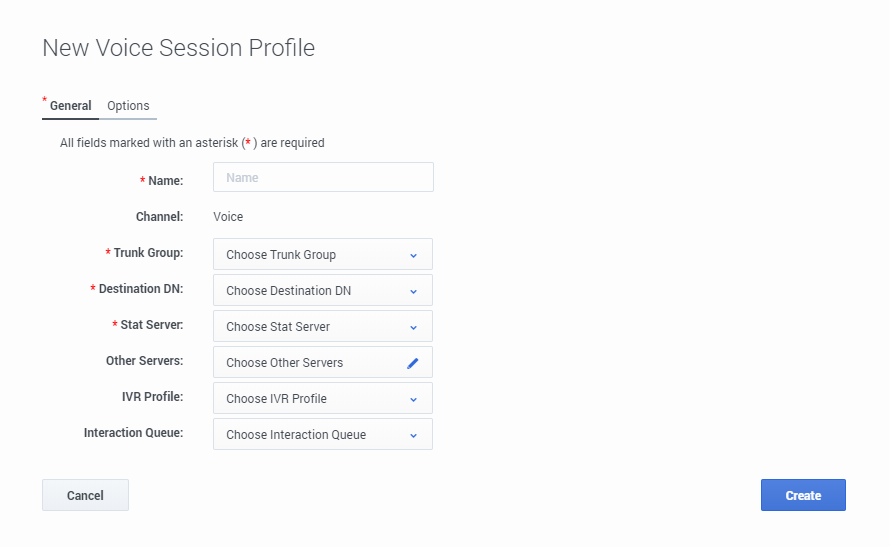Select the 'Choose IVR Profile' placeholder text

(x=276, y=399)
